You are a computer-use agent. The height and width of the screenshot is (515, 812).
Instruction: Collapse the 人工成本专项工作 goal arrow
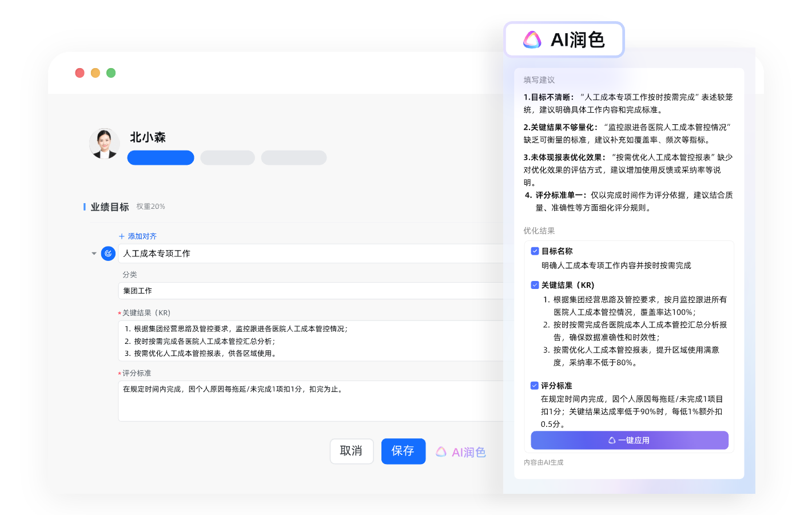94,253
